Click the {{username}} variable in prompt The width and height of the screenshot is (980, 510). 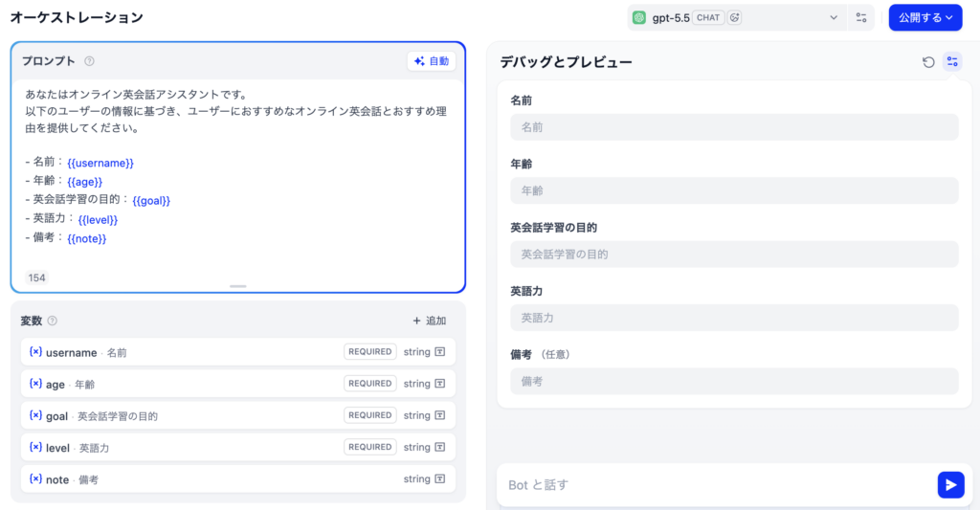point(100,163)
